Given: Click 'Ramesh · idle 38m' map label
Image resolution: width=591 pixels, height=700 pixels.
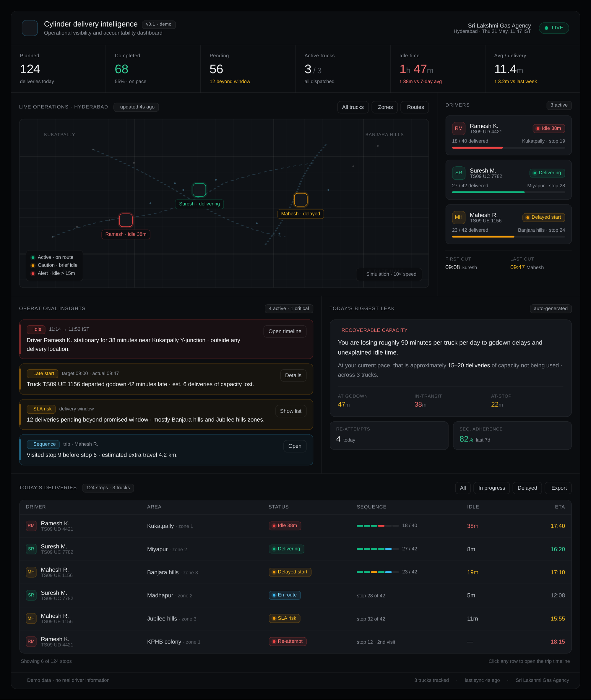Looking at the screenshot, I should tap(126, 234).
